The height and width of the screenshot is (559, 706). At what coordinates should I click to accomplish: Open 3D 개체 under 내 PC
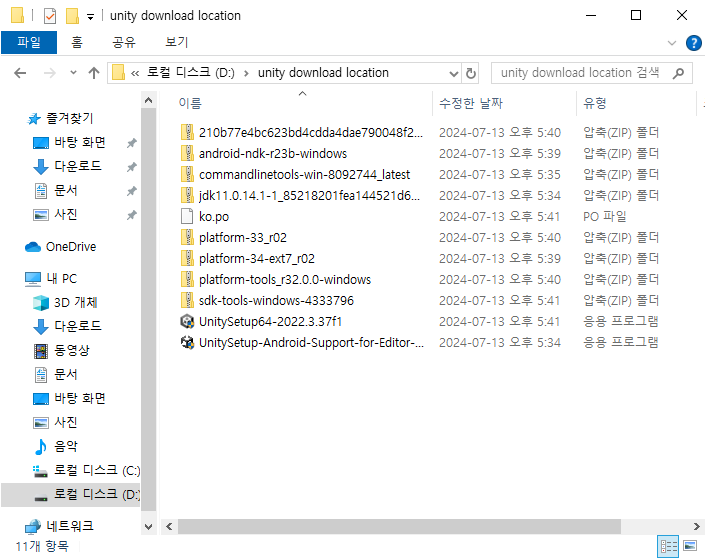(65, 302)
